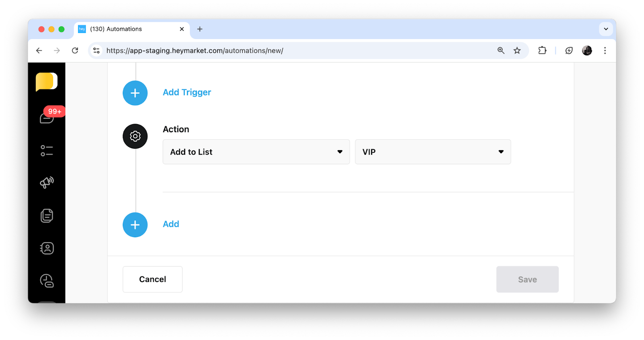This screenshot has width=644, height=340.
Task: Open the lists icon in the sidebar
Action: point(47,151)
